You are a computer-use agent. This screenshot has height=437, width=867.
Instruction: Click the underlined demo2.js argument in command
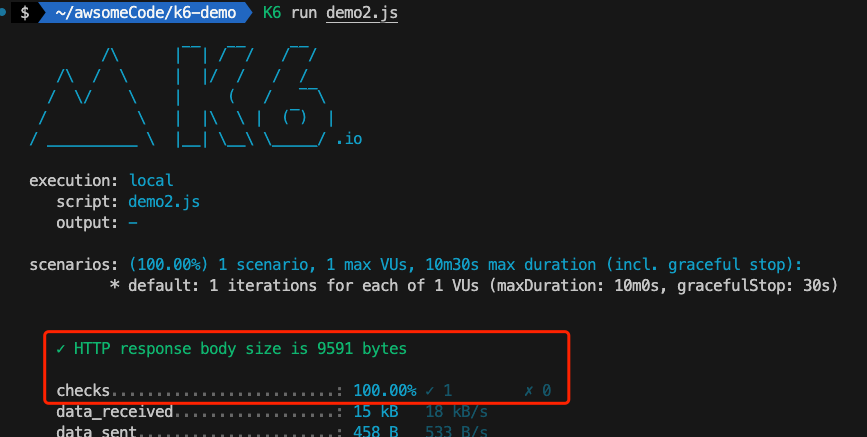[x=362, y=12]
